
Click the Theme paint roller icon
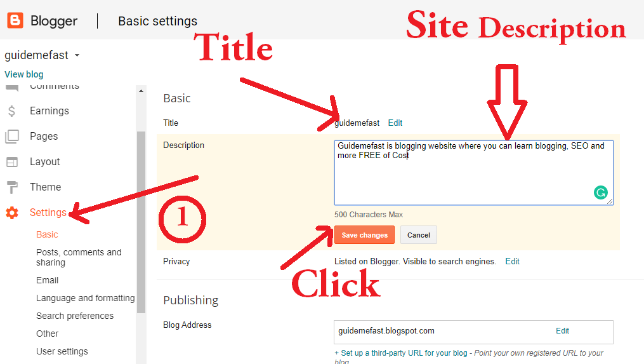[12, 187]
